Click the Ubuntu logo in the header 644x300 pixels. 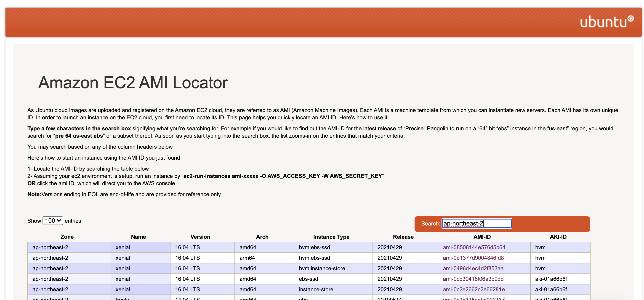(x=607, y=22)
